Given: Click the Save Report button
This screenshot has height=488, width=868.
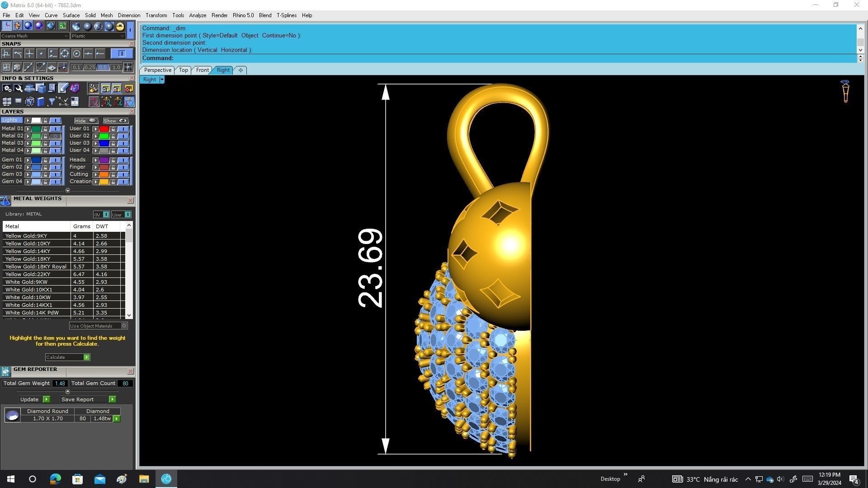Looking at the screenshot, I should 88,399.
